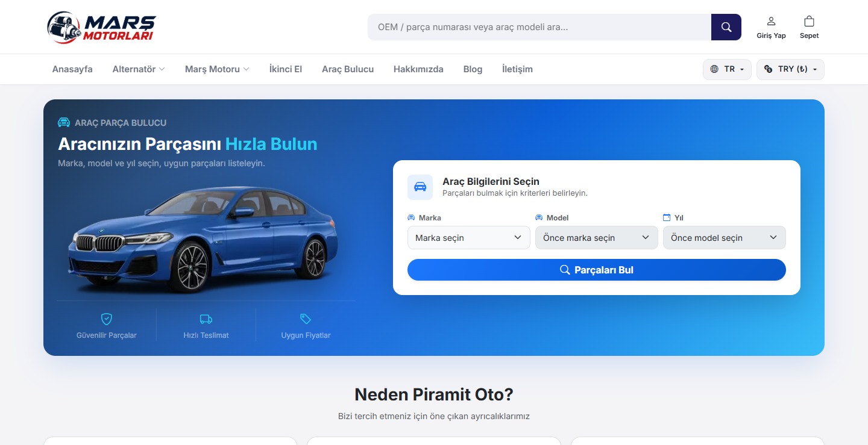Open the İletişim page
This screenshot has width=868, height=445.
tap(517, 69)
